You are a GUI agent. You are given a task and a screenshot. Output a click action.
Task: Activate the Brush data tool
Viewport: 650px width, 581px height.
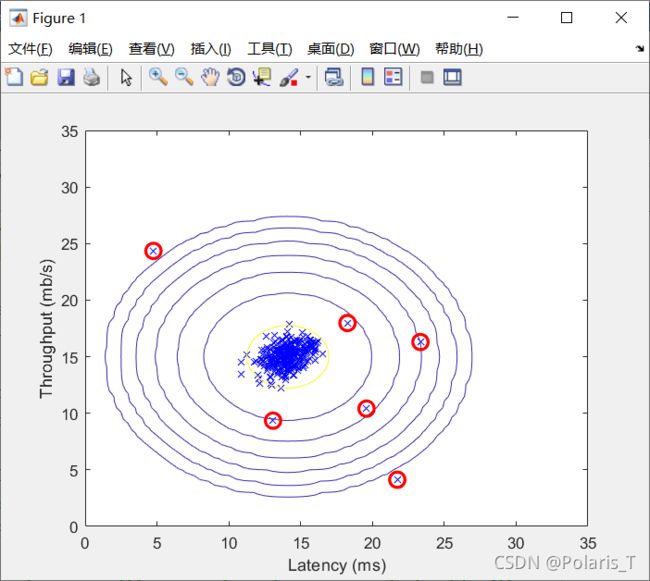289,77
